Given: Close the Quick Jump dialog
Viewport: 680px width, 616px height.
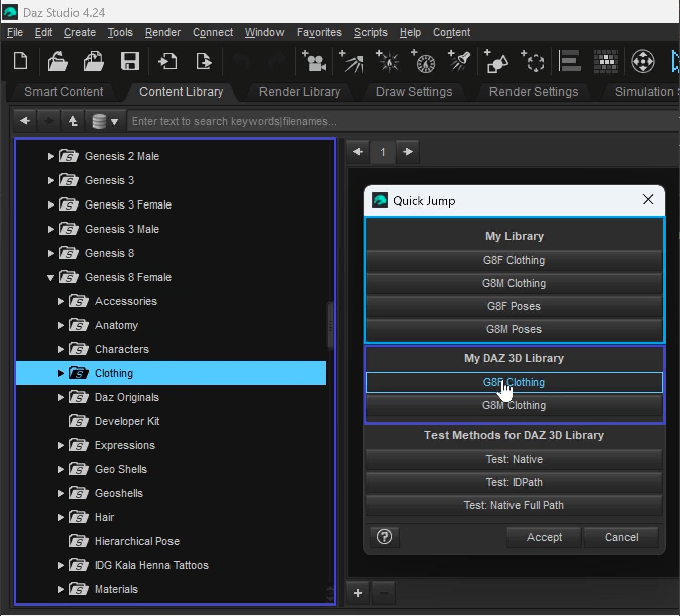Looking at the screenshot, I should (648, 200).
